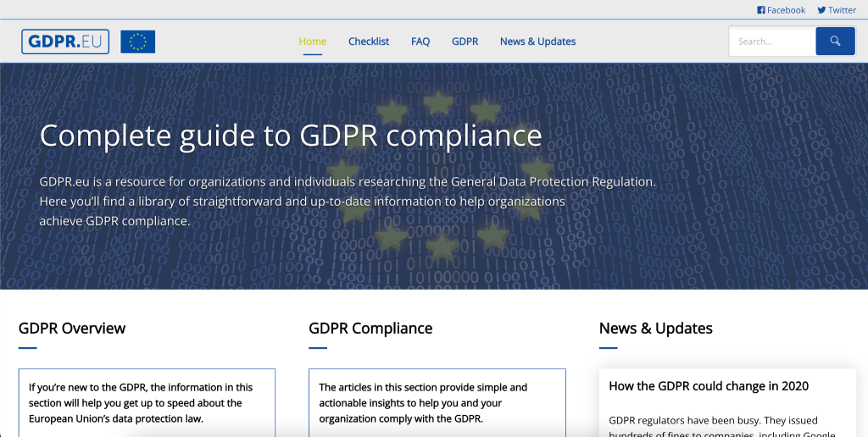Open the Twitter link in top bar
This screenshot has width=868, height=437.
837,10
